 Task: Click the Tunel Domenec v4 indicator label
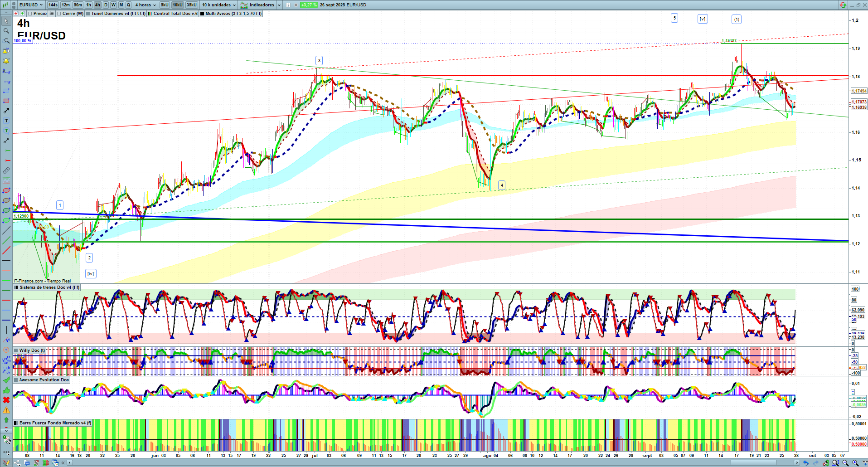(x=118, y=14)
